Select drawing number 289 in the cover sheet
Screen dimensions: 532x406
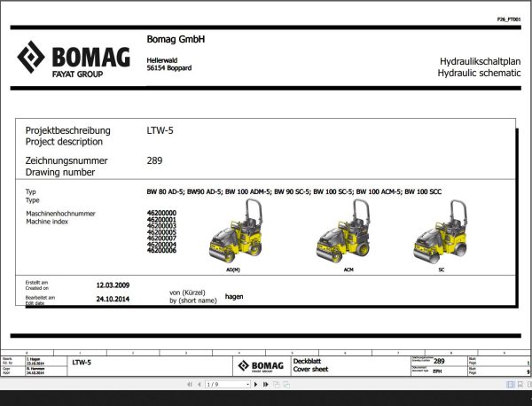(154, 160)
